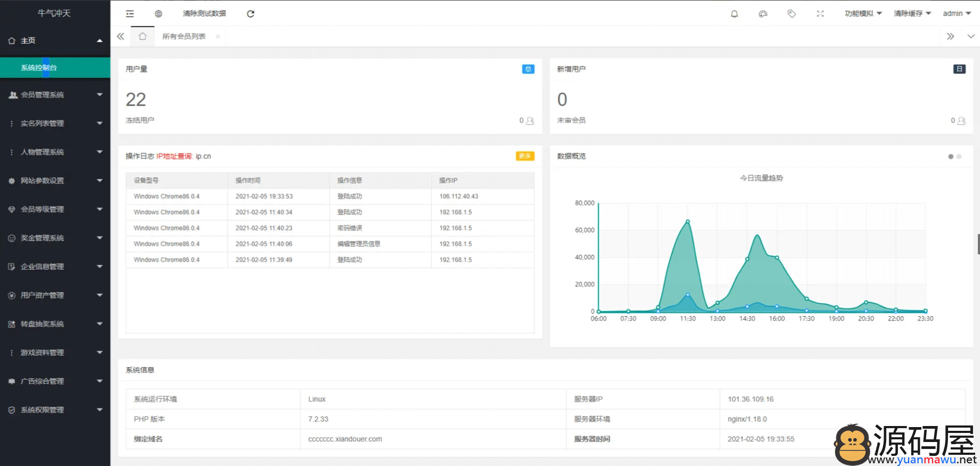Click the 网站参数设置 gear icon
Screen dimensions: 980x466
[12, 181]
